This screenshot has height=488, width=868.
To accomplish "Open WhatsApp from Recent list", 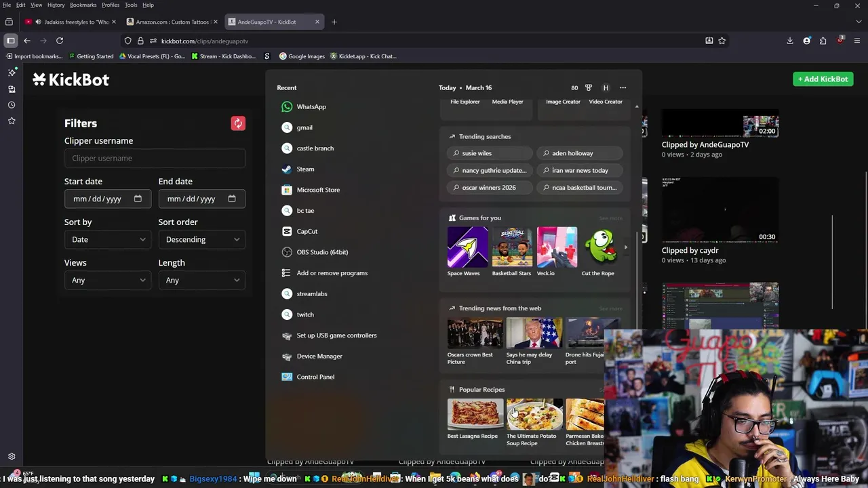I will point(304,106).
